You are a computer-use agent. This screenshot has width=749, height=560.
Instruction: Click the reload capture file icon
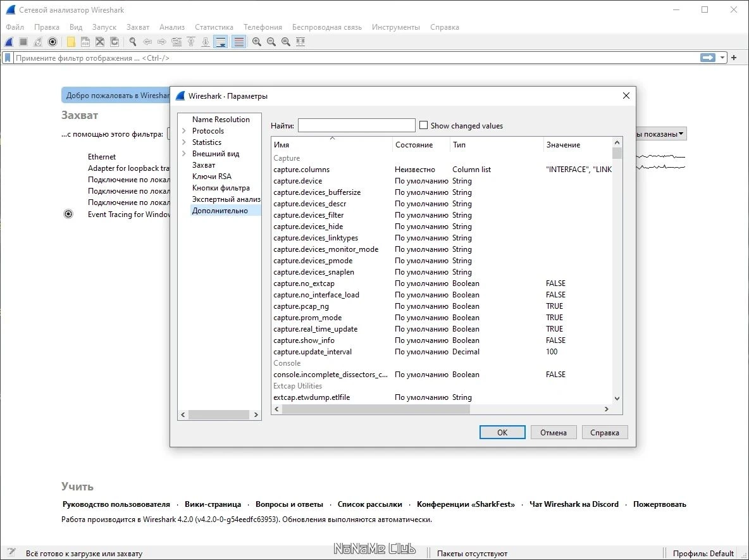[x=115, y=42]
